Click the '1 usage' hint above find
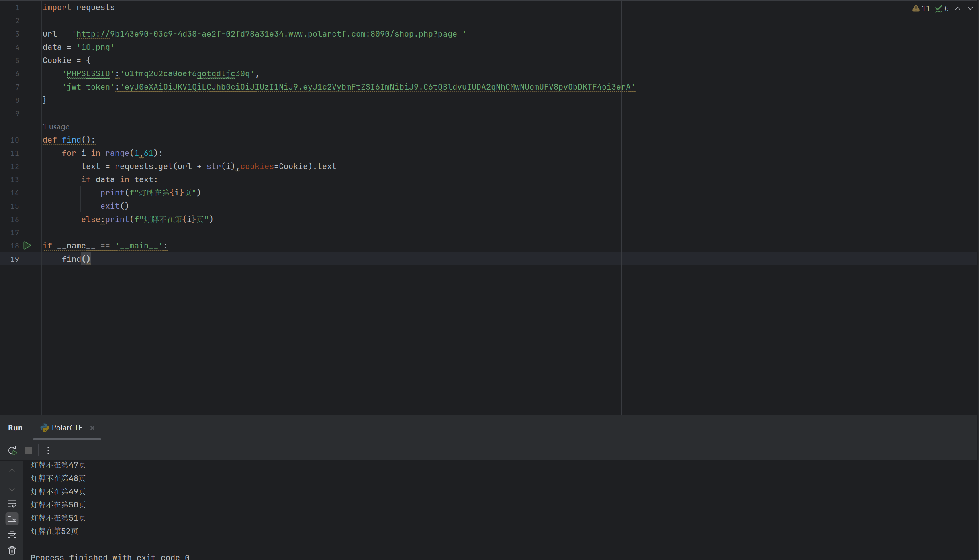Image resolution: width=979 pixels, height=560 pixels. (56, 127)
